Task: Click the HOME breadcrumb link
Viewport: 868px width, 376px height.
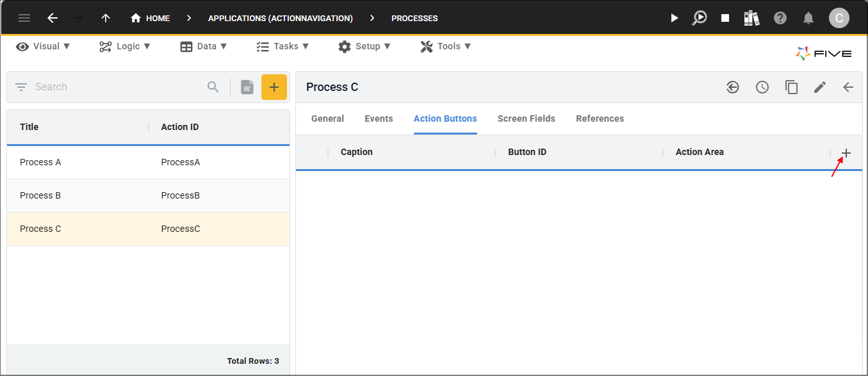Action: pyautogui.click(x=151, y=18)
